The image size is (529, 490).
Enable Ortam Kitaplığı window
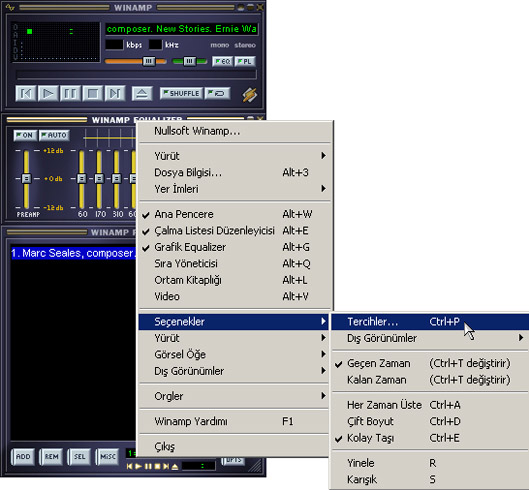click(234, 280)
